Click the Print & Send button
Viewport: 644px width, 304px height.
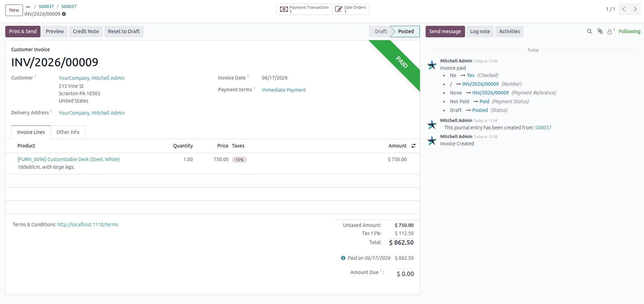coord(23,31)
